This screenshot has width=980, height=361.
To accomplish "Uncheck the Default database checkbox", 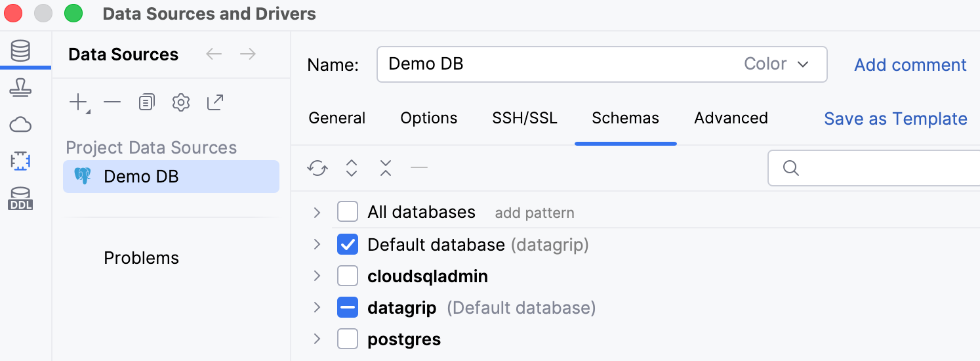I will click(x=348, y=245).
